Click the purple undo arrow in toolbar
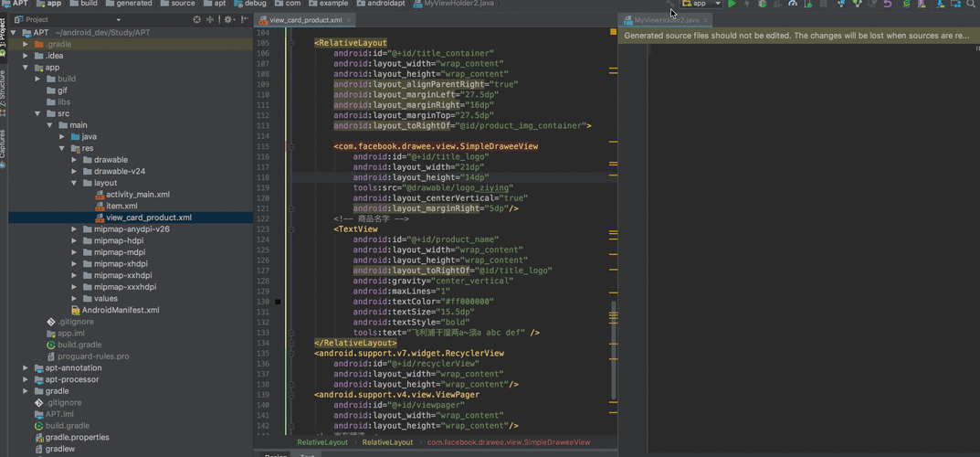This screenshot has height=457, width=980. (887, 4)
